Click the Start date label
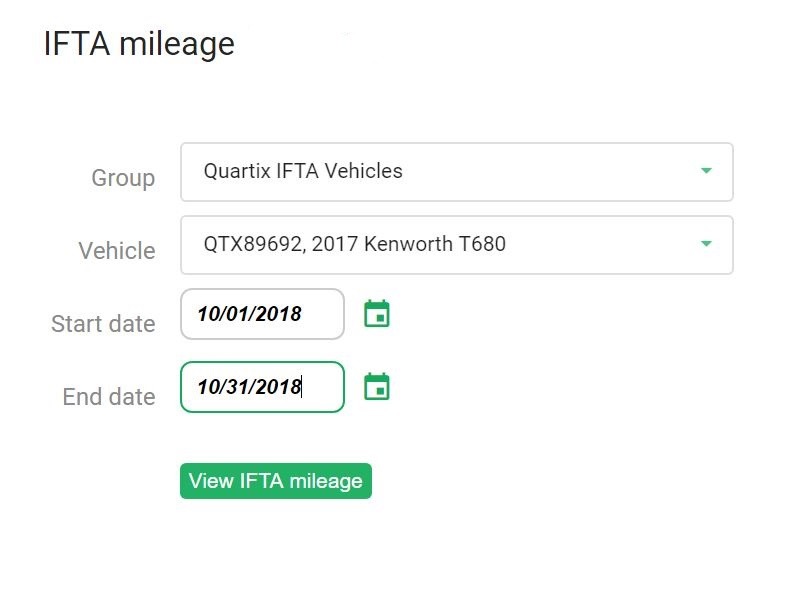 tap(103, 324)
